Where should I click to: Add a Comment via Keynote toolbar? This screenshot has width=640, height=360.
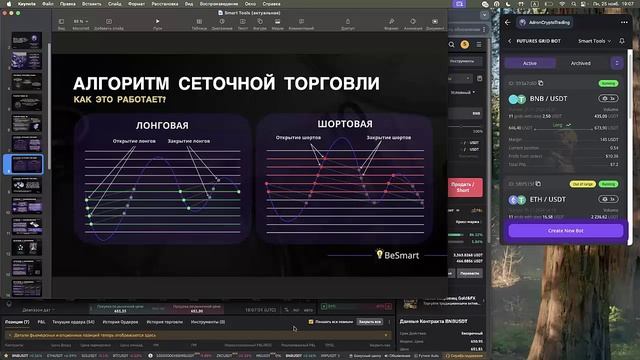pyautogui.click(x=301, y=21)
